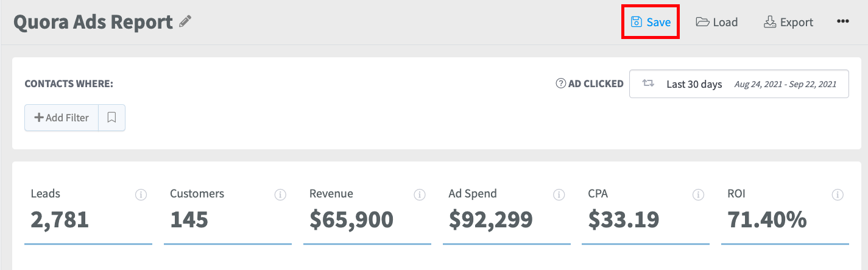
Task: Show info for the Revenue metric
Action: 420,195
